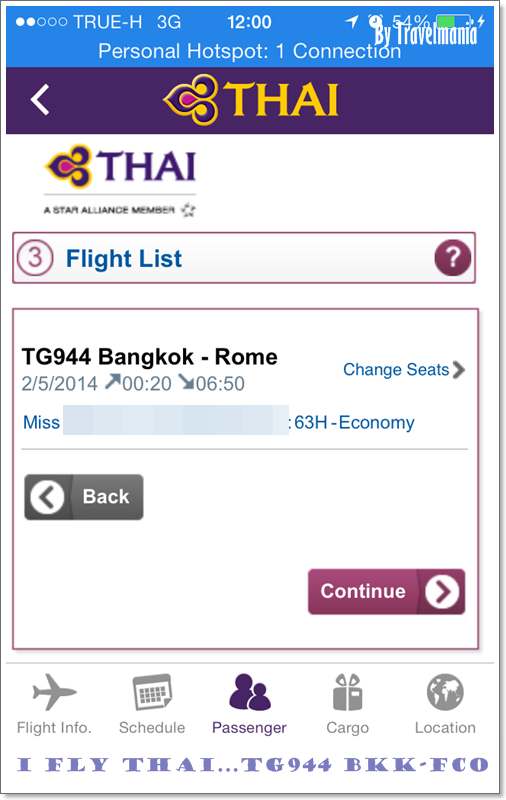Image resolution: width=506 pixels, height=800 pixels.
Task: Click the Change Seats link
Action: click(396, 369)
